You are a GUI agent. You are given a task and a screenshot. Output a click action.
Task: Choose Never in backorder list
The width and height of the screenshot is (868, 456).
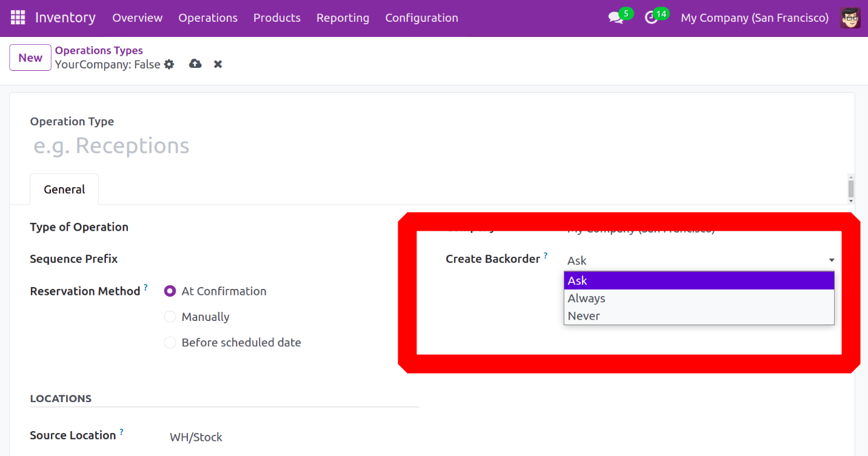[x=699, y=316]
